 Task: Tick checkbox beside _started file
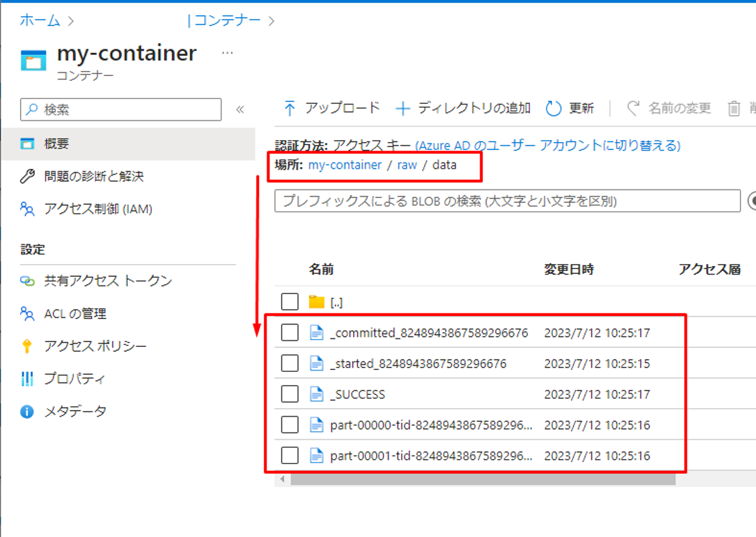[290, 363]
